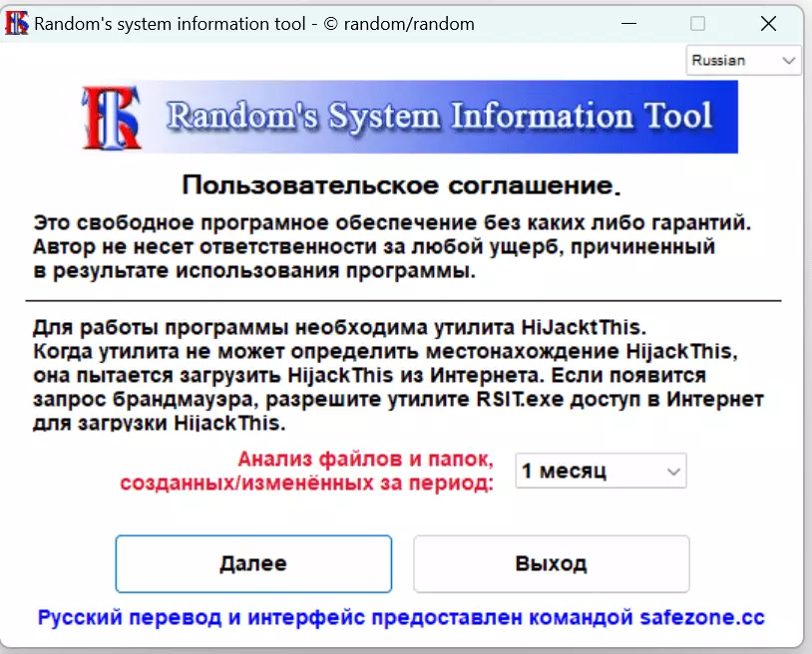This screenshot has width=812, height=654.
Task: Click the chevron arrow beside Russian
Action: (789, 61)
